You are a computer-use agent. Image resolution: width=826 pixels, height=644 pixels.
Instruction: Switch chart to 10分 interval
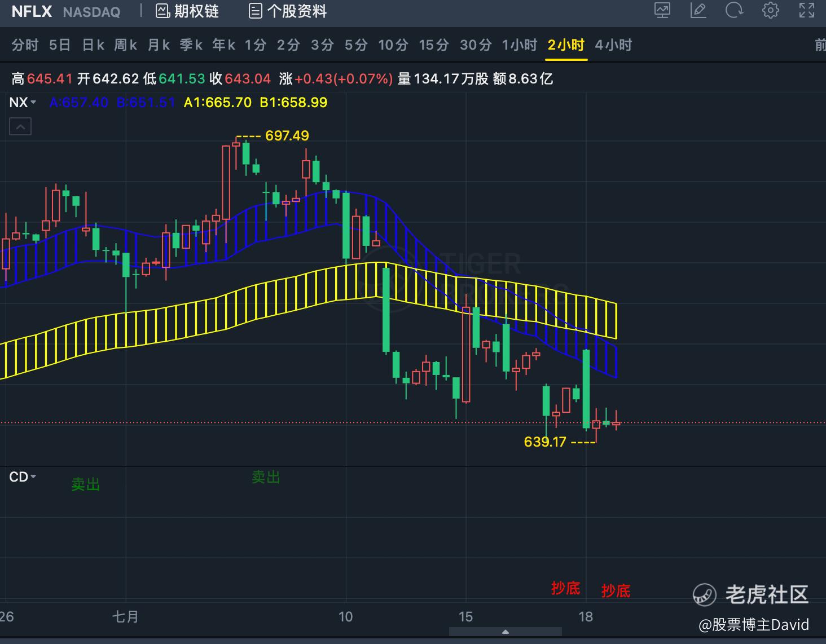tap(393, 45)
